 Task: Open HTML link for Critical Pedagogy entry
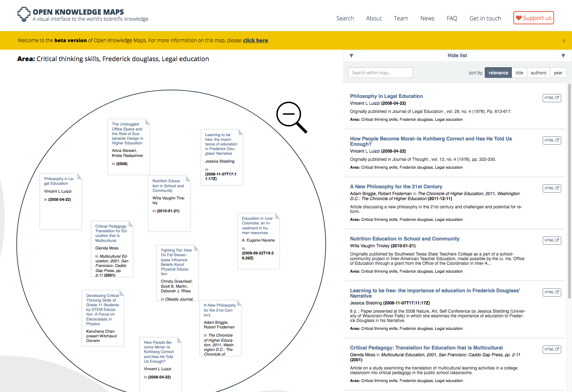click(552, 349)
